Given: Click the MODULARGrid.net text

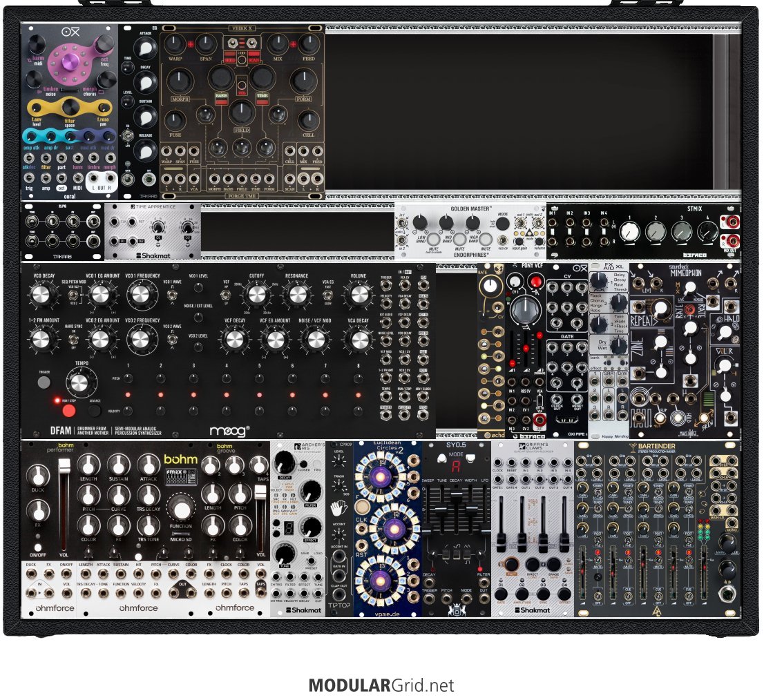Looking at the screenshot, I should pos(381,685).
